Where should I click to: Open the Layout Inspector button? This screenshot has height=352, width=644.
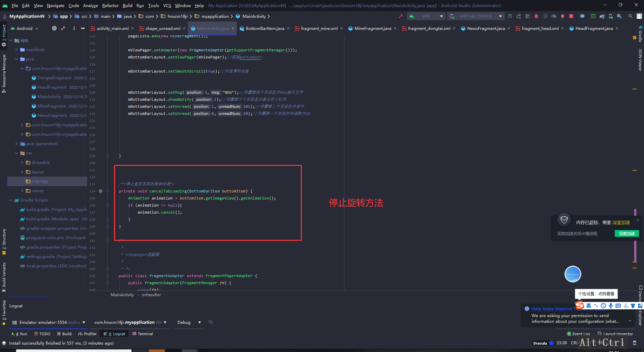coord(615,334)
